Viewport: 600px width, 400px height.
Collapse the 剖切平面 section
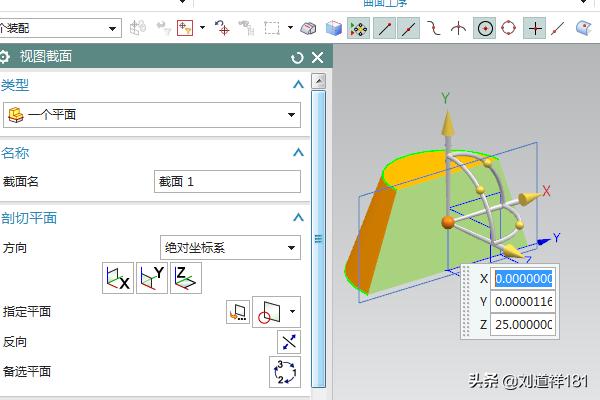pyautogui.click(x=297, y=217)
